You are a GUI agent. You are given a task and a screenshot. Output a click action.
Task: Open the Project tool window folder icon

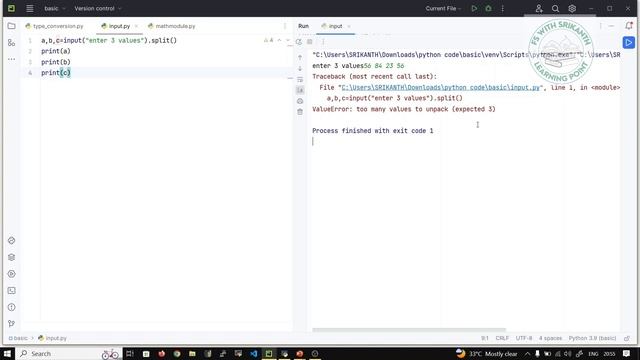tap(11, 26)
